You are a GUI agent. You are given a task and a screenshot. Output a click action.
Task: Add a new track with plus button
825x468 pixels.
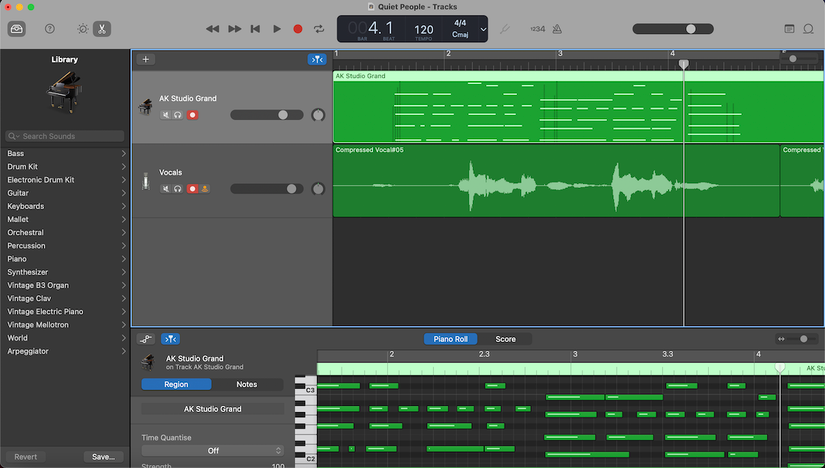pos(146,59)
